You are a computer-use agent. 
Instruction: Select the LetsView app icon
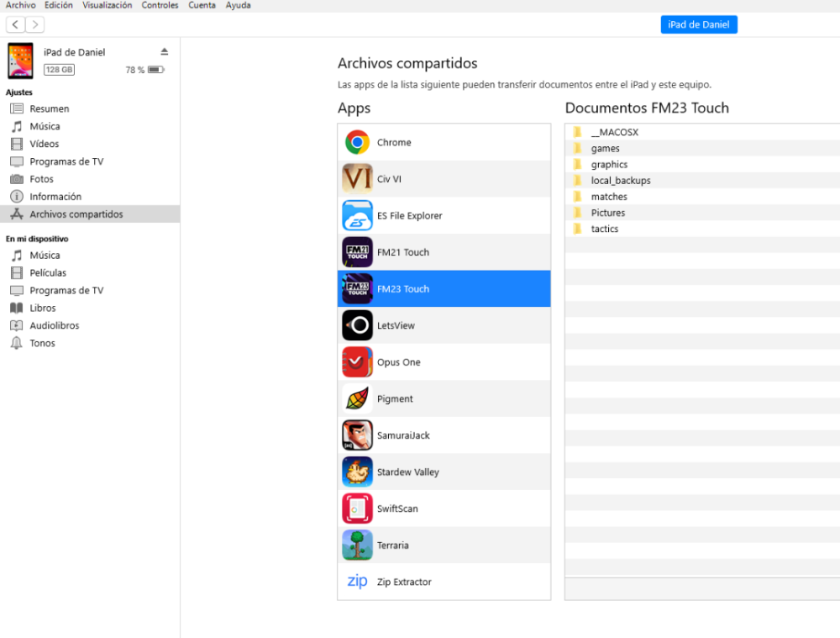point(357,325)
